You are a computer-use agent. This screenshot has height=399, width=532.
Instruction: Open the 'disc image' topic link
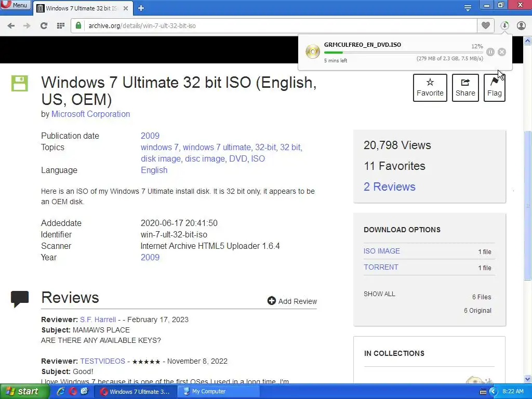(x=205, y=159)
